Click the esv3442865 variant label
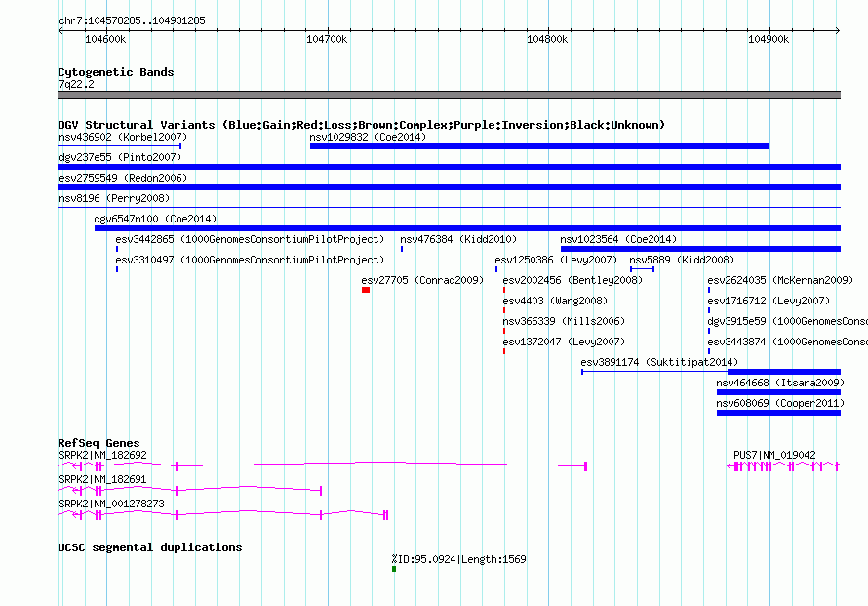The image size is (868, 606). tap(250, 239)
